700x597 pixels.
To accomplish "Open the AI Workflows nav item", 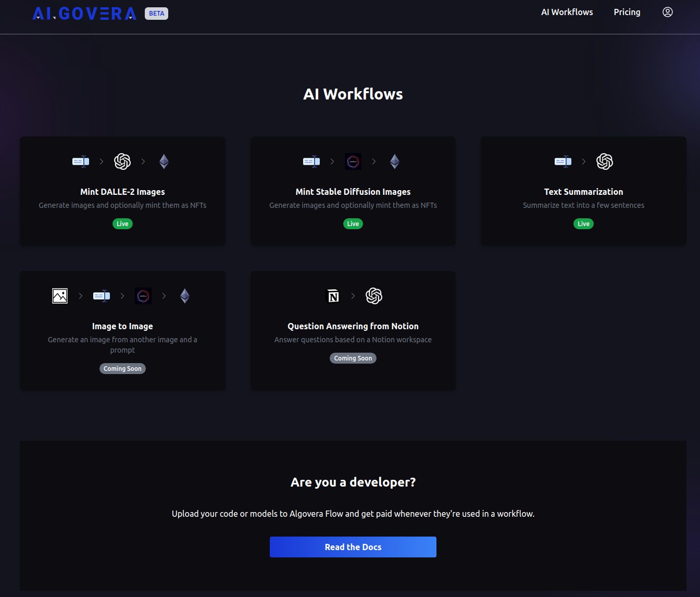I will [x=567, y=12].
